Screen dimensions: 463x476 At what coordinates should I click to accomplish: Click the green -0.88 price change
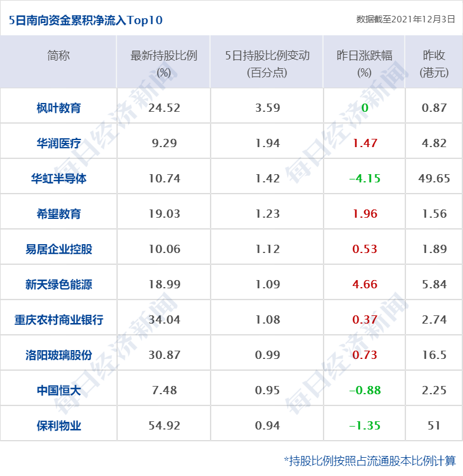coord(365,390)
